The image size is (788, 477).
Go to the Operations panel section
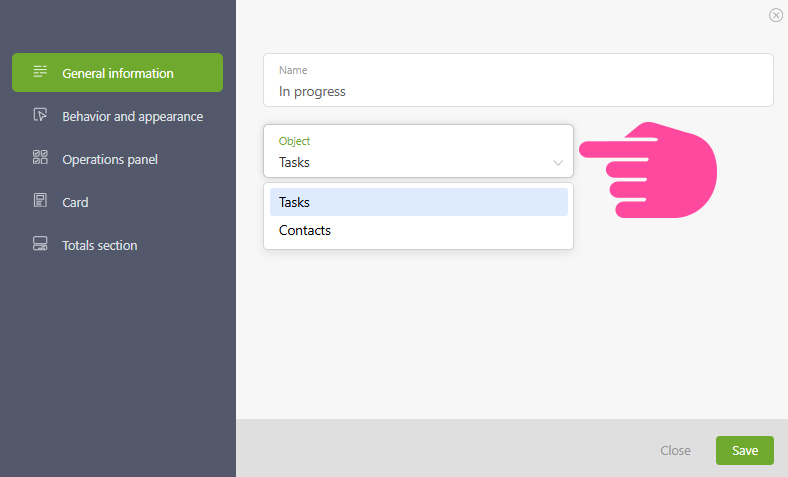(118, 159)
